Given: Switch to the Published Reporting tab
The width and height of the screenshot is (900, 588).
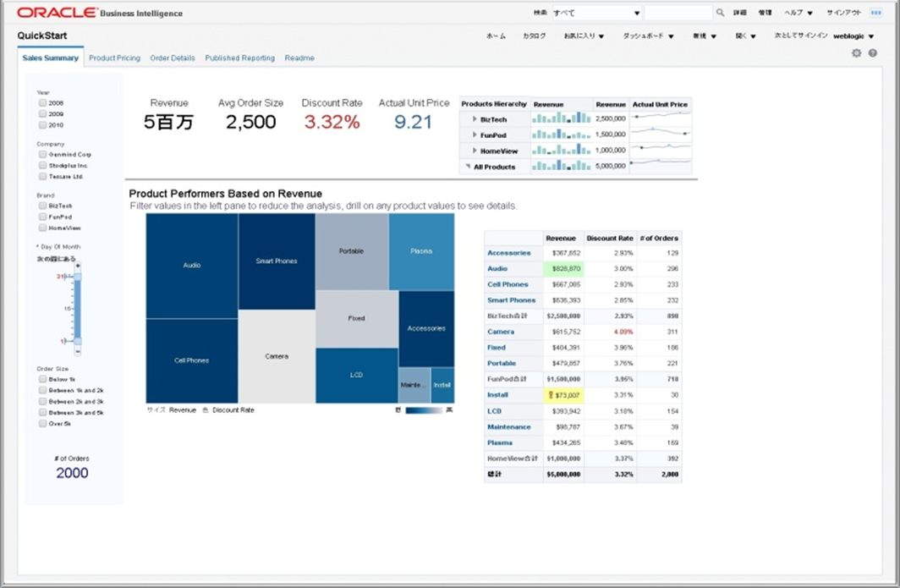Looking at the screenshot, I should [x=240, y=58].
